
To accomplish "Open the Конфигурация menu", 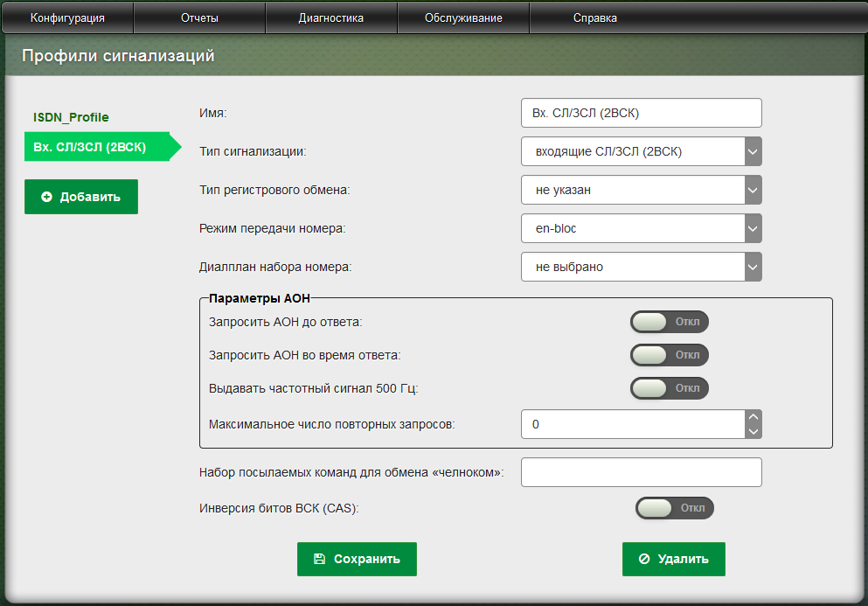I will click(67, 17).
